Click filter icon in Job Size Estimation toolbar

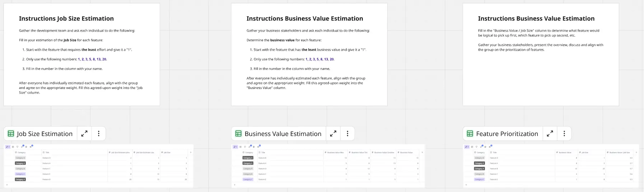[x=17, y=147]
